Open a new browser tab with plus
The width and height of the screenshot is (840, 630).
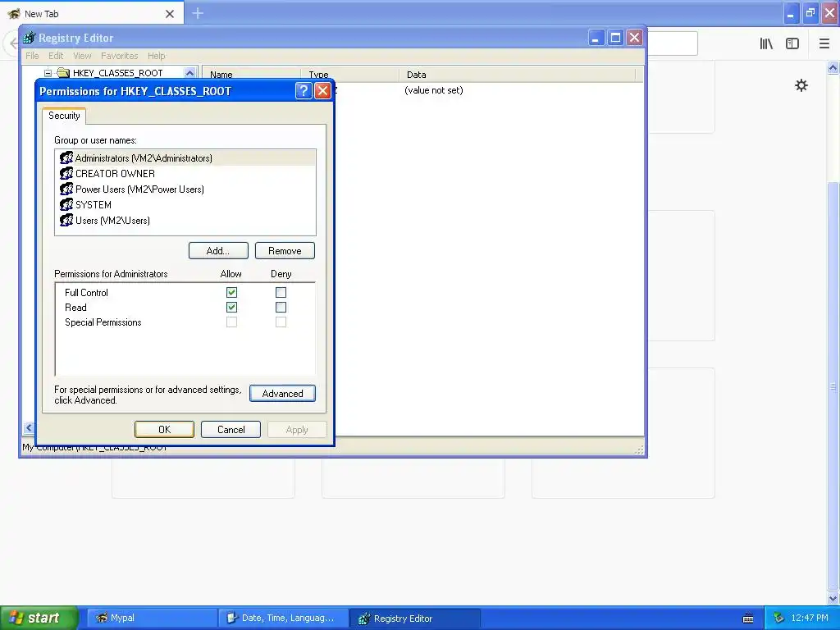tap(198, 13)
